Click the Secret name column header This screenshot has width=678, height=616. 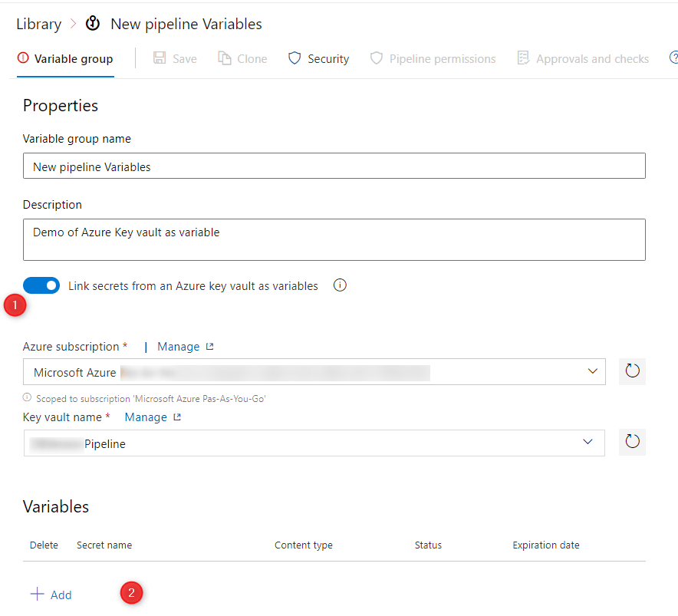[x=104, y=545]
